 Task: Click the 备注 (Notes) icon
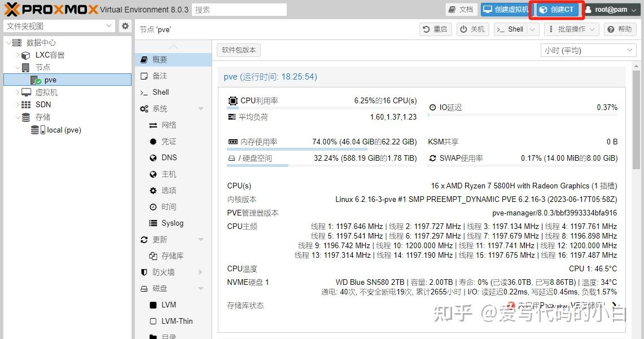pyautogui.click(x=160, y=76)
